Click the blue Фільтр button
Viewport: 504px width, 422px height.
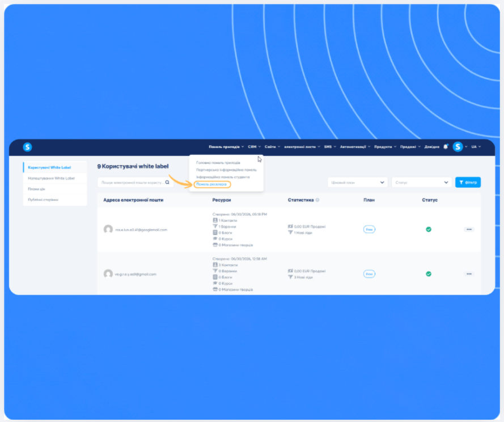(x=468, y=183)
